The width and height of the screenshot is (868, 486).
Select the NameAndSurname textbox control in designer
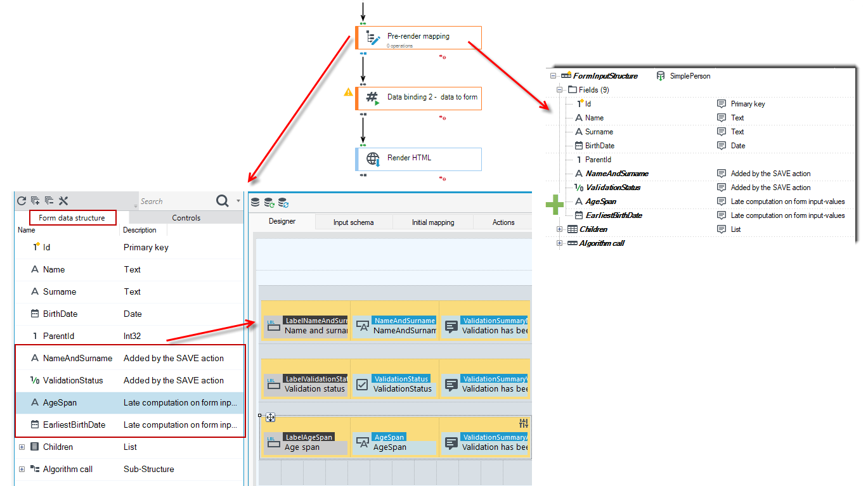pyautogui.click(x=394, y=326)
